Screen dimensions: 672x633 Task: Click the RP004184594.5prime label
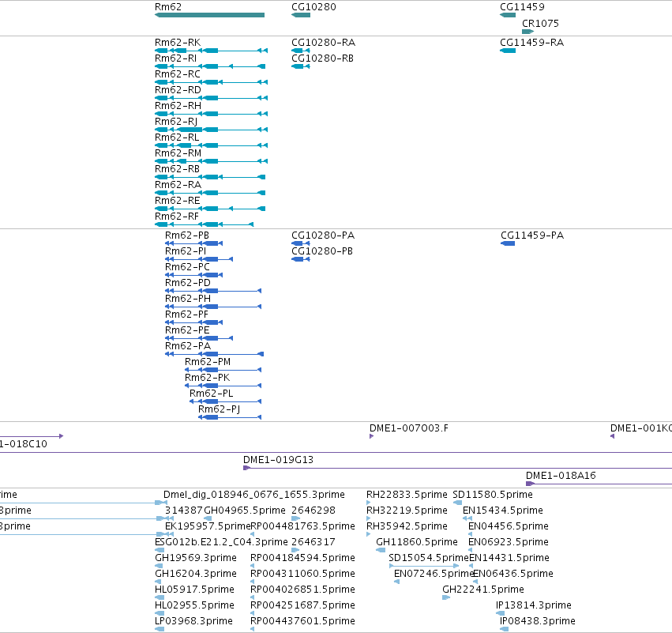click(x=302, y=558)
